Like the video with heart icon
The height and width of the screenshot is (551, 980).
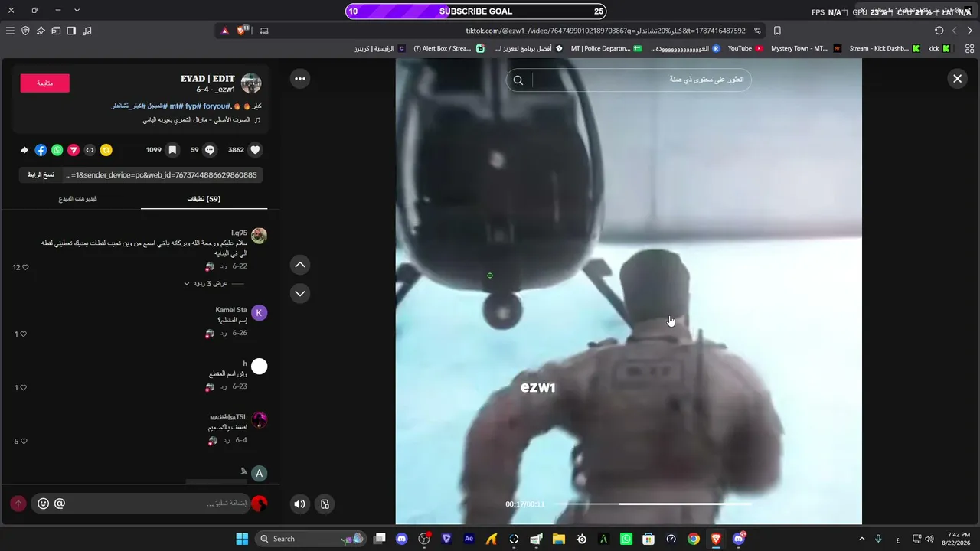click(256, 150)
